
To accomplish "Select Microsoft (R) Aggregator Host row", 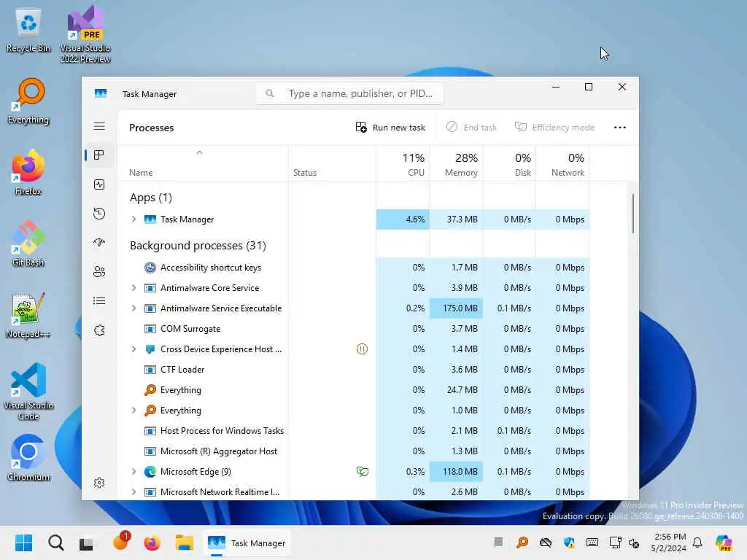I will pyautogui.click(x=354, y=451).
